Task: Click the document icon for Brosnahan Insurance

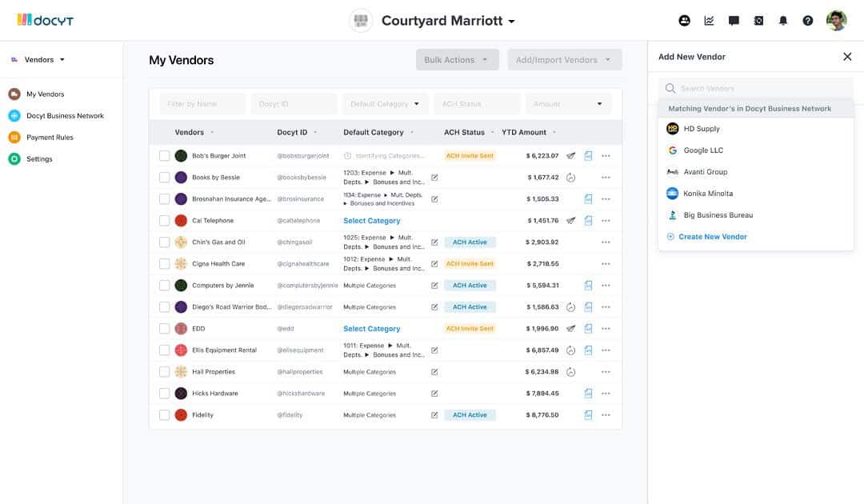Action: [589, 199]
